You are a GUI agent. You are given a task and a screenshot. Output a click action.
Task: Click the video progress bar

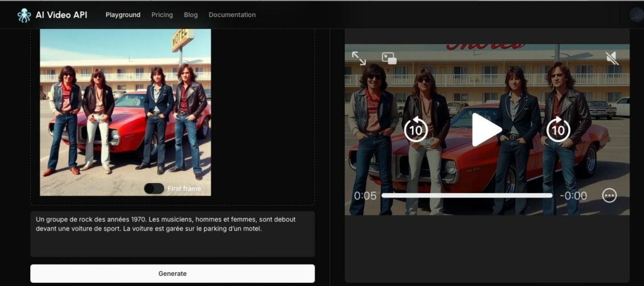467,195
